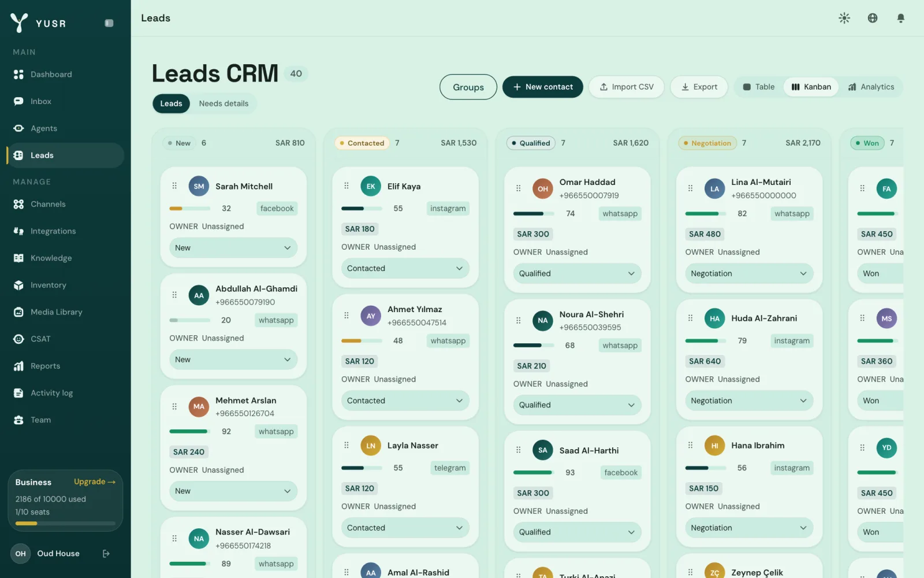Open CSAT smiley icon

(x=18, y=339)
